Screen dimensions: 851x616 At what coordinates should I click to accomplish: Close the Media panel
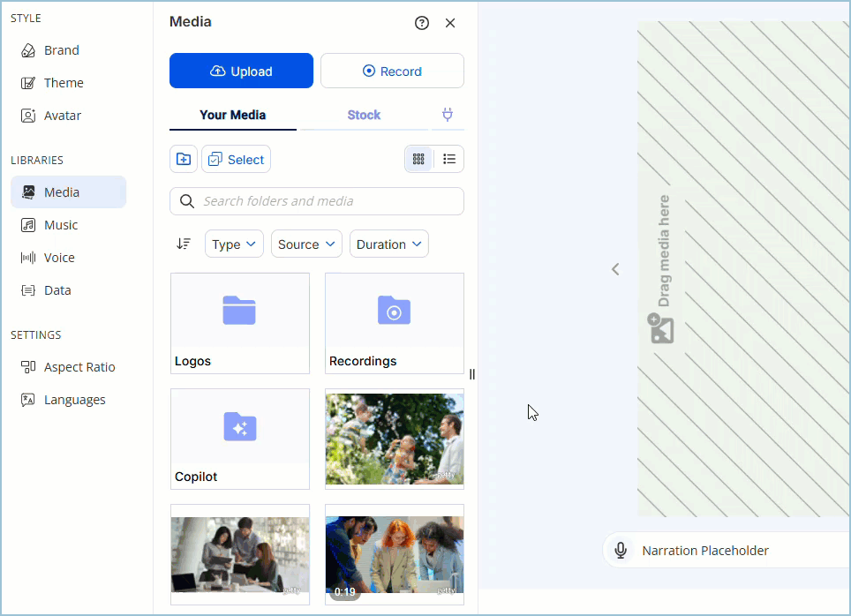pyautogui.click(x=450, y=23)
